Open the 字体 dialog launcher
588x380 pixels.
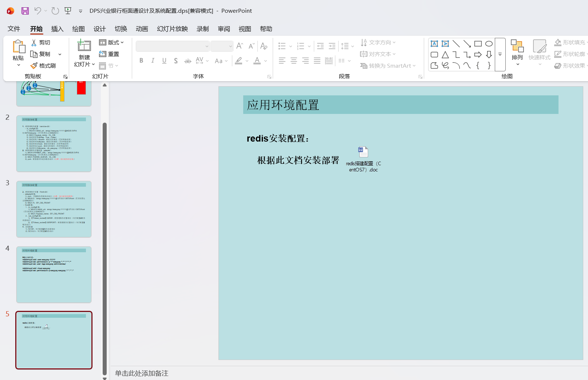(x=269, y=77)
